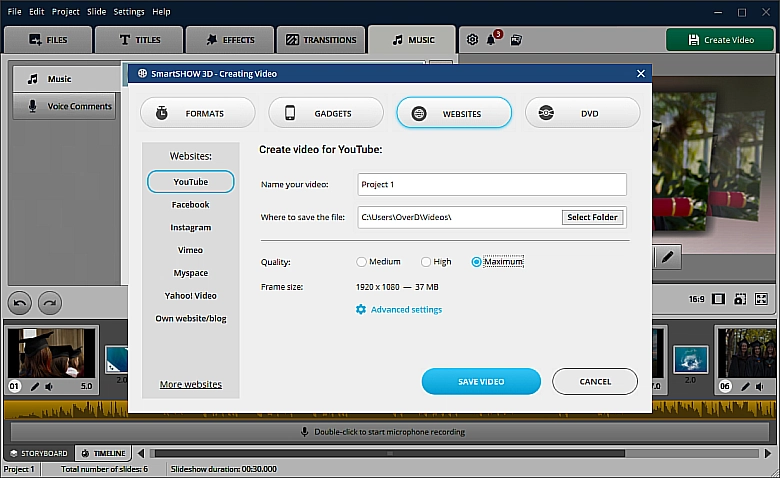Open the More websites link

[x=191, y=384]
